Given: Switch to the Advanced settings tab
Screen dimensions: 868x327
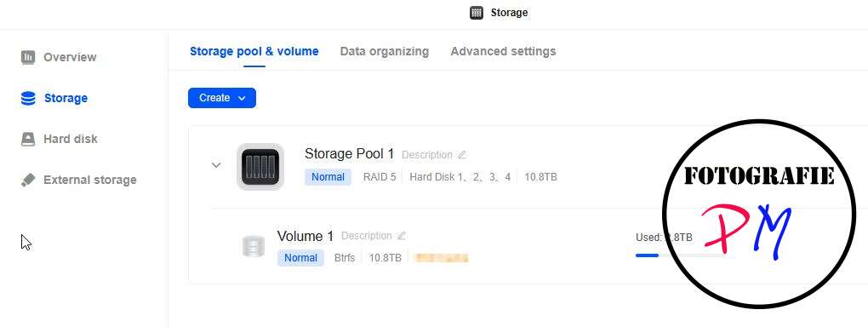Looking at the screenshot, I should click(503, 52).
